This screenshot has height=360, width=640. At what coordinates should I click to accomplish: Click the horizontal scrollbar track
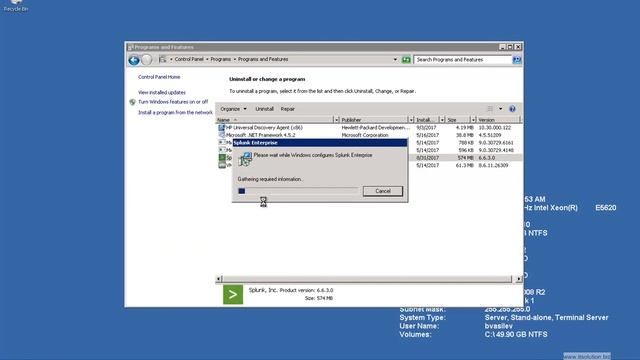click(x=367, y=279)
